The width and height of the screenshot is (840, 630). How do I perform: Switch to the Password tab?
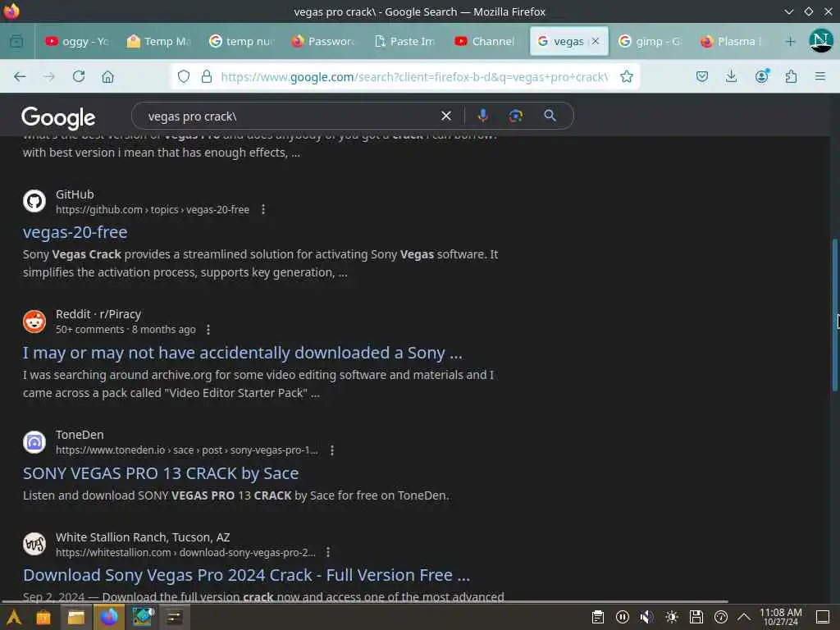323,41
